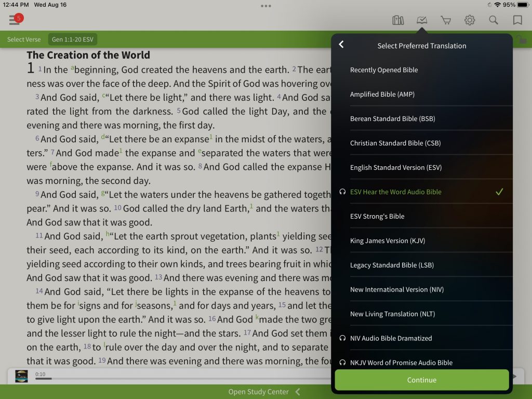The image size is (532, 399).
Task: Tap heading The Creation of the World
Action: tap(88, 55)
